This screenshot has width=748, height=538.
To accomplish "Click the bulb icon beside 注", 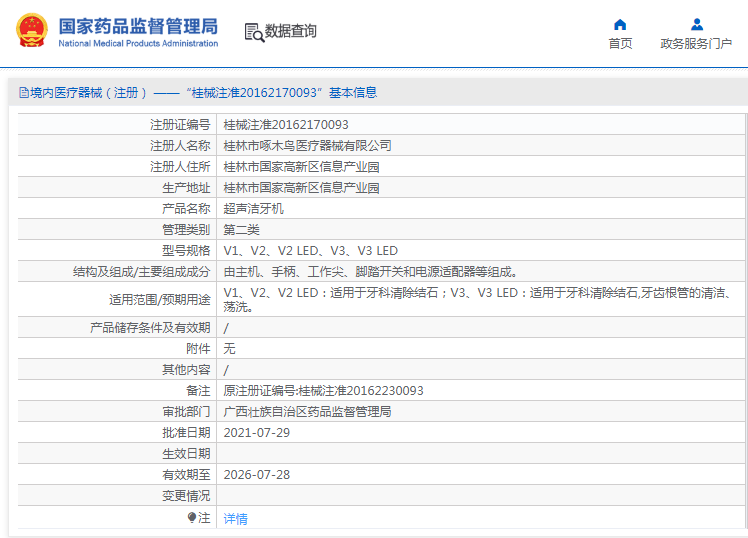I will pyautogui.click(x=192, y=517).
